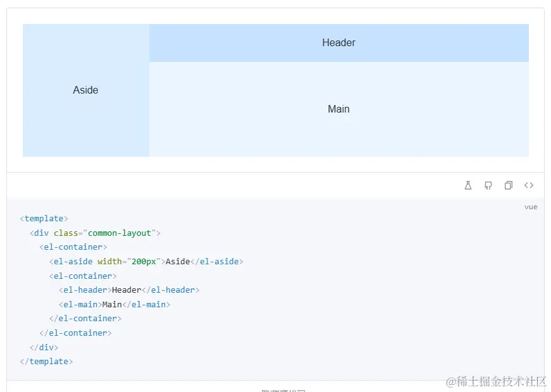Click the Main demo area
This screenshot has width=551, height=392.
point(338,109)
